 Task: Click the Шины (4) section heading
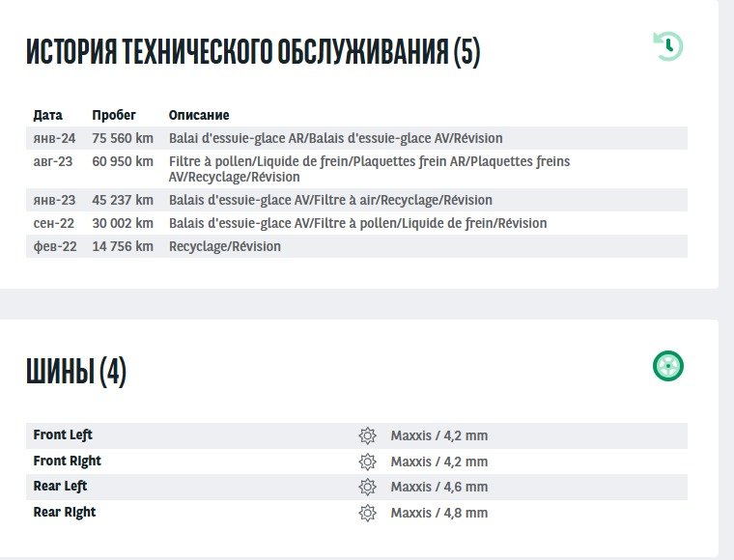click(x=76, y=371)
